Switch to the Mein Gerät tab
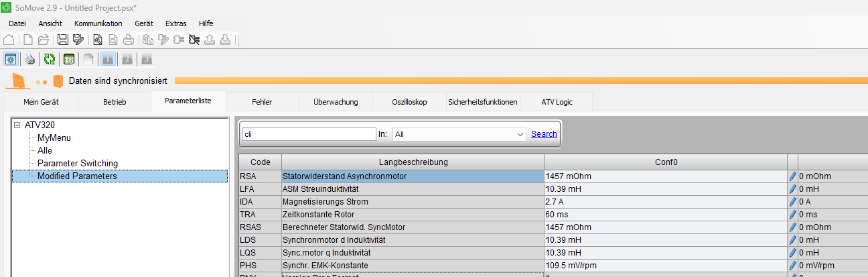Viewport: 868px width, 277px height. pyautogui.click(x=42, y=102)
